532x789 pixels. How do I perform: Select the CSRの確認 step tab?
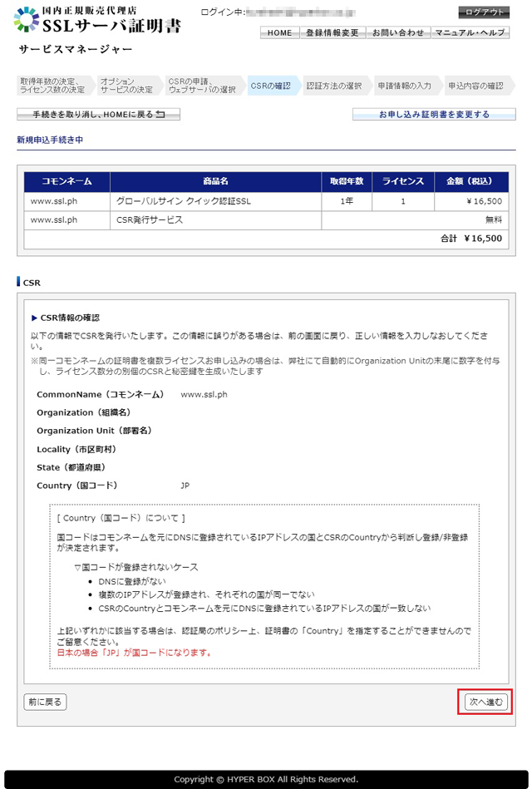point(273,86)
